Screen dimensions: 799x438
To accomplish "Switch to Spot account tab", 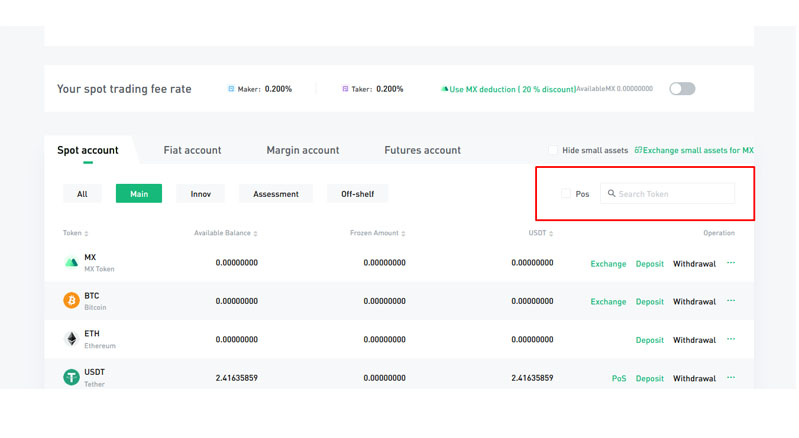I will pyautogui.click(x=88, y=150).
